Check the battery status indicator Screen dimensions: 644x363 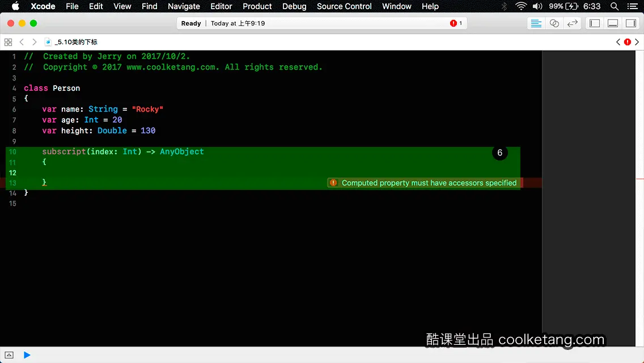pyautogui.click(x=563, y=6)
